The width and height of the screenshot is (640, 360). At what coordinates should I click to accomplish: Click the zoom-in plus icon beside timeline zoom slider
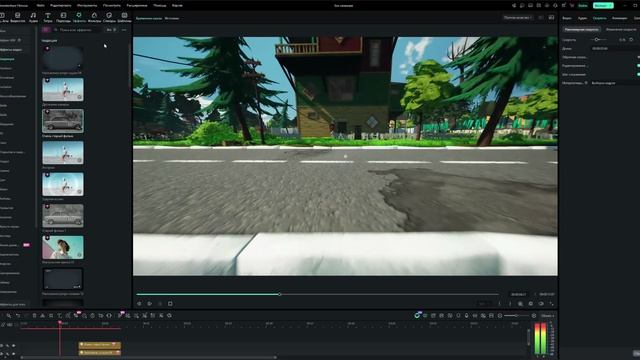533,316
